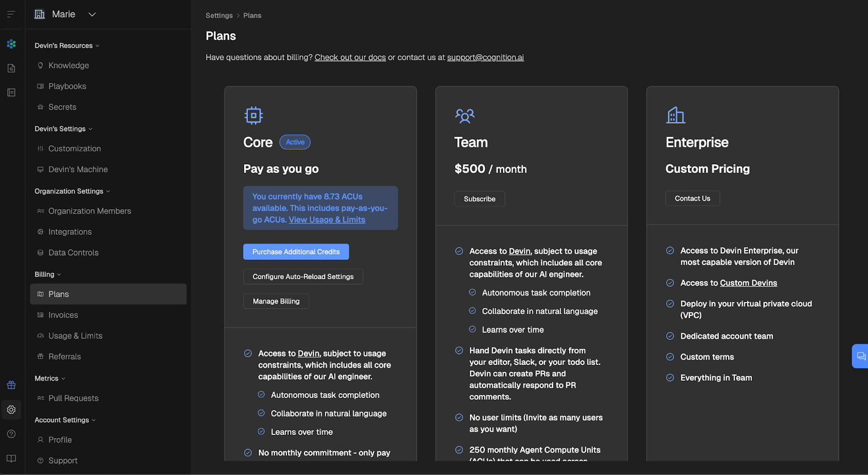The image size is (868, 475).
Task: Click the Core plan chip icon
Action: click(253, 115)
